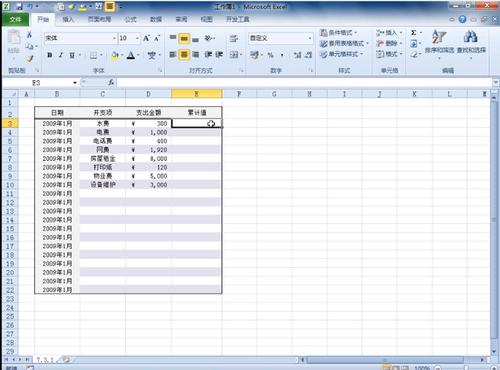
Task: Switch to the Page Layout (页面布局) tab
Action: (x=99, y=19)
